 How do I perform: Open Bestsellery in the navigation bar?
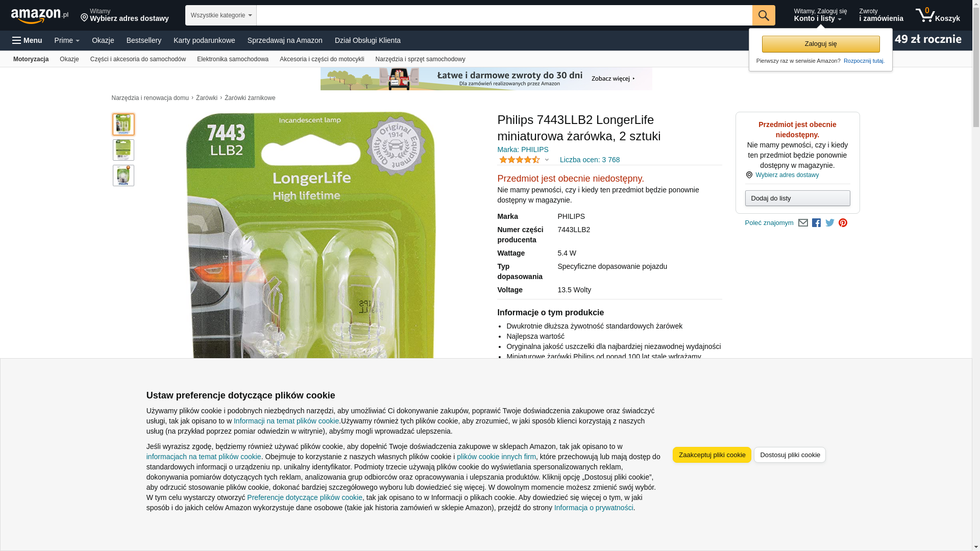point(144,40)
